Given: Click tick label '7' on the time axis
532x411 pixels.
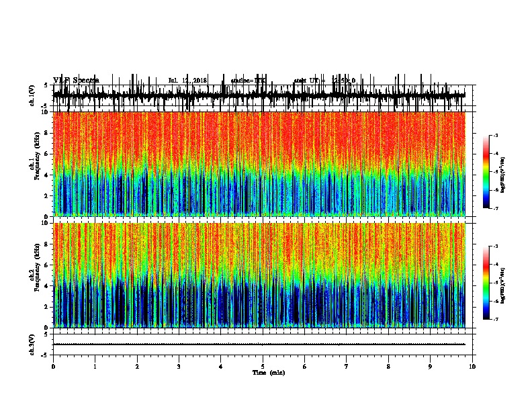Looking at the screenshot, I should point(347,367).
